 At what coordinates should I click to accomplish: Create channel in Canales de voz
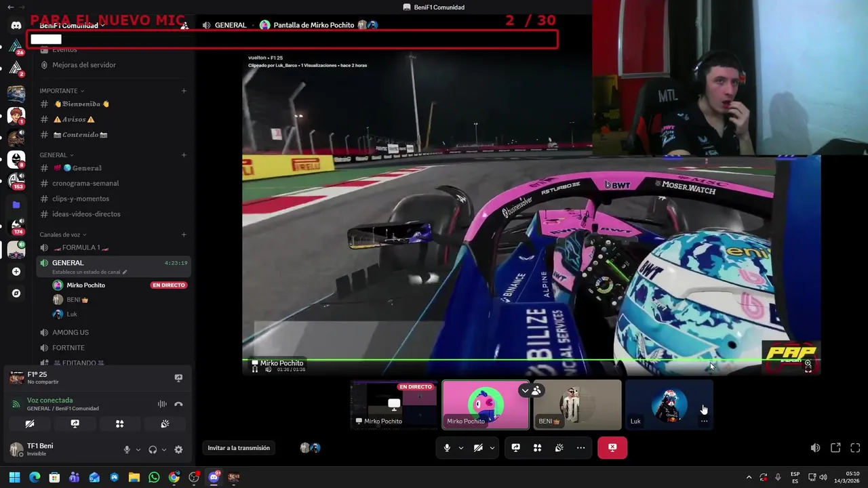(184, 235)
